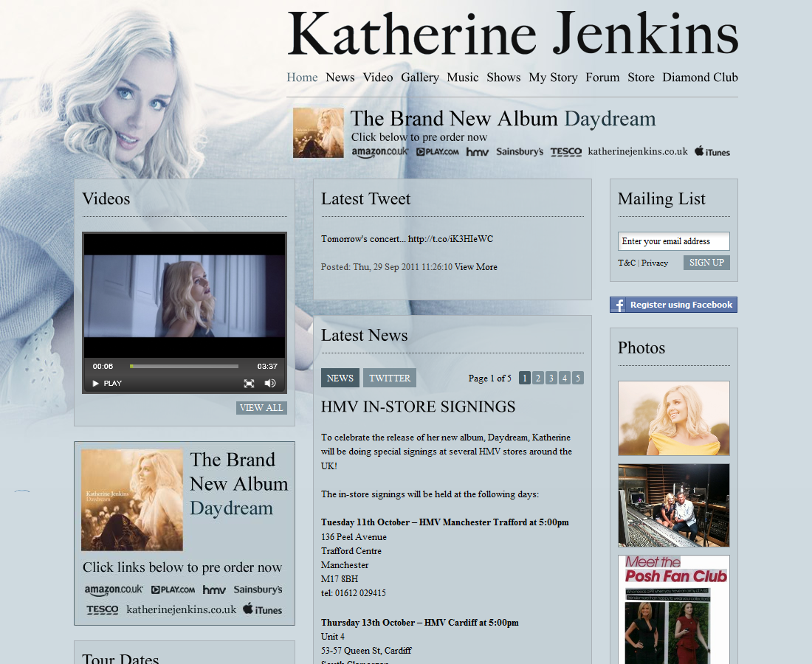Open katherinejenkins.co.uk link in left panel
Screen dimensions: 812x664
pos(182,609)
